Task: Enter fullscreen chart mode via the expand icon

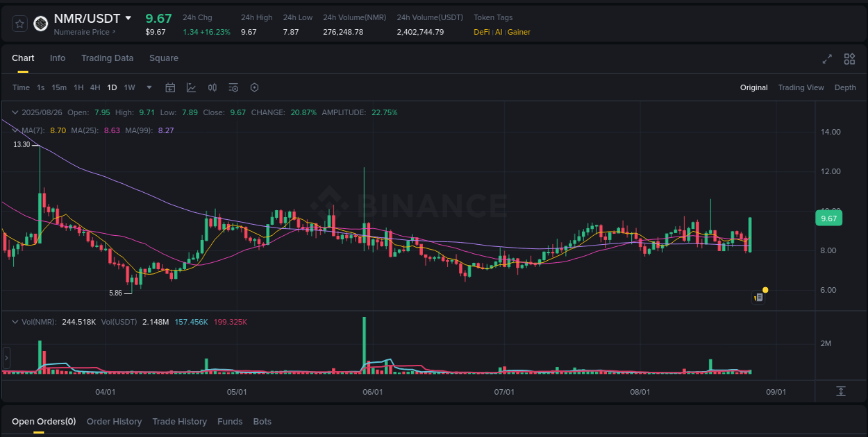Action: 827,60
